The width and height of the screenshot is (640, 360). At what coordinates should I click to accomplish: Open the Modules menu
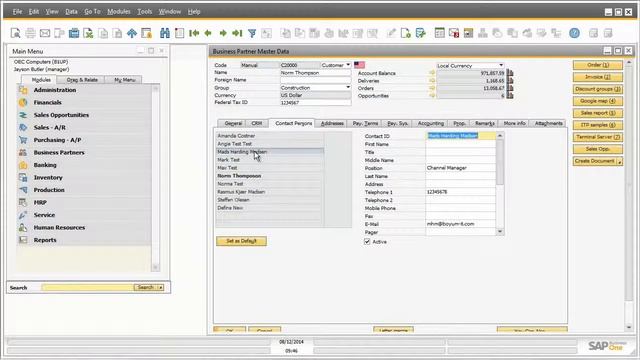[119, 11]
